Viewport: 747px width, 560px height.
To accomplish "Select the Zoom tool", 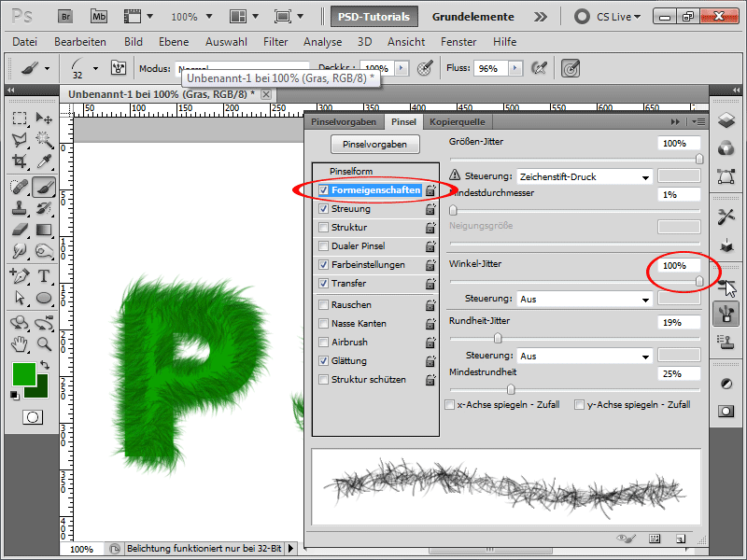I will (x=44, y=343).
